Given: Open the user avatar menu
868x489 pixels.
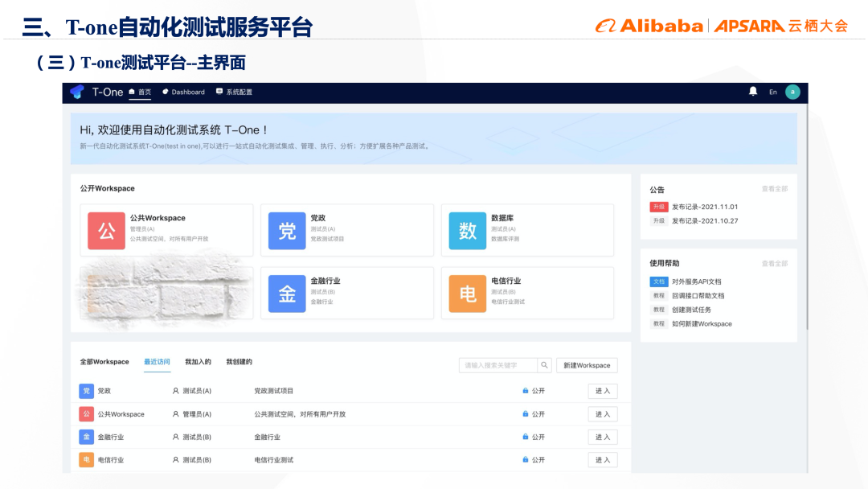Looking at the screenshot, I should tap(792, 92).
